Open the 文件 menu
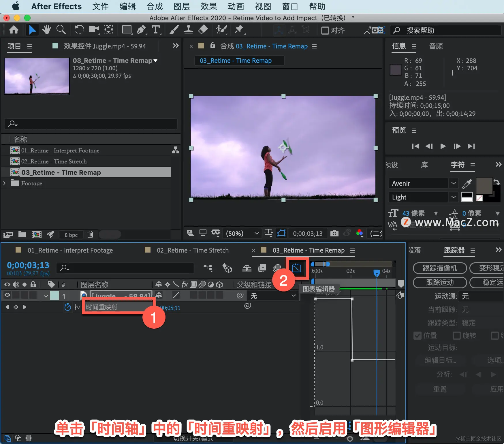This screenshot has height=444, width=504. click(x=100, y=6)
